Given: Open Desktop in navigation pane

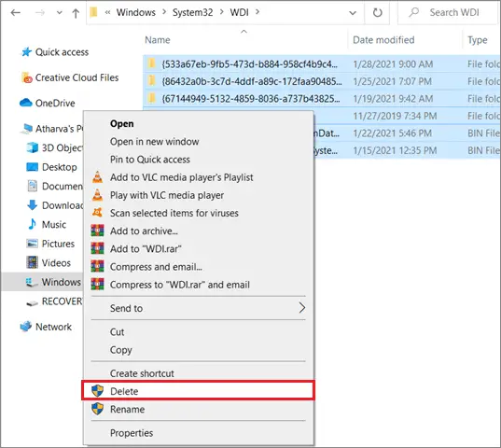Looking at the screenshot, I should (x=59, y=167).
